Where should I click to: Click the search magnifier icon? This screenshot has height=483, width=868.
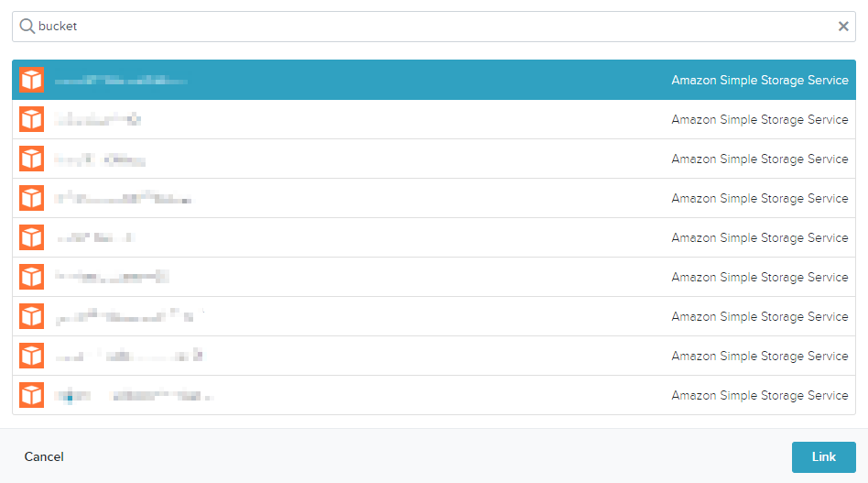pos(27,26)
